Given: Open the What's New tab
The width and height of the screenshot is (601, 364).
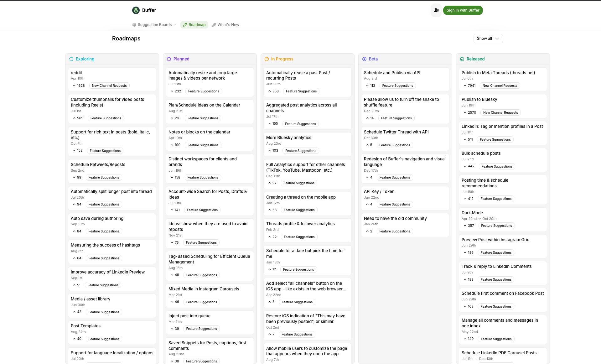Looking at the screenshot, I should [x=228, y=25].
